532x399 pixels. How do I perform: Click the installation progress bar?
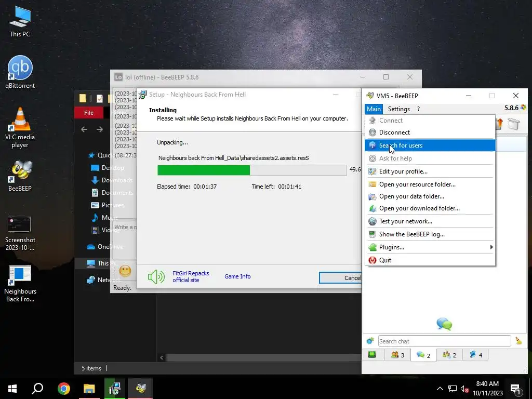tap(252, 170)
